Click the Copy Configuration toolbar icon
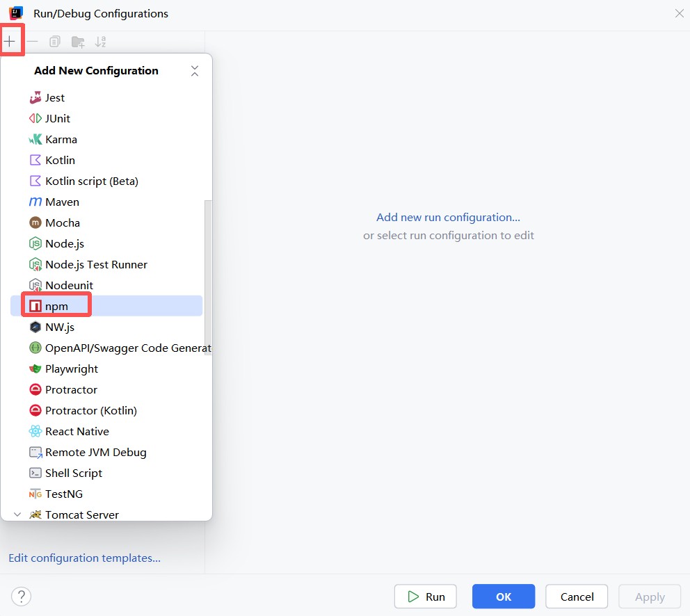 coord(54,41)
